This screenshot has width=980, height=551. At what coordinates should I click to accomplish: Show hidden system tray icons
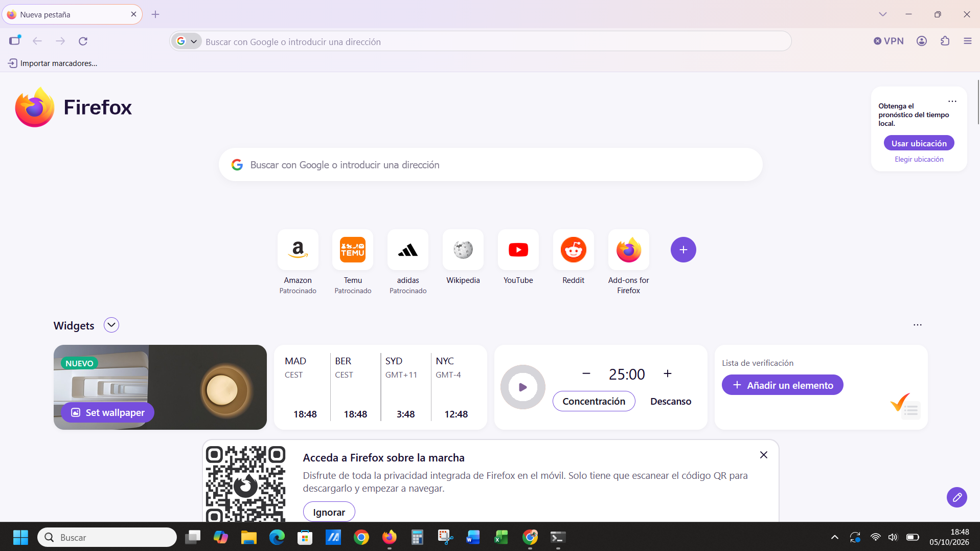835,537
